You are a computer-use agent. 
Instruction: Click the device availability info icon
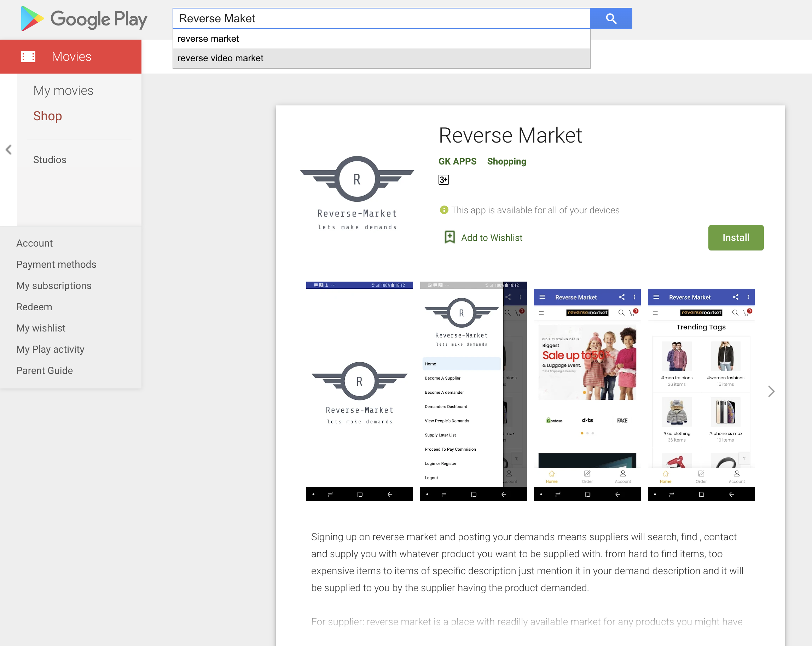[x=444, y=210]
